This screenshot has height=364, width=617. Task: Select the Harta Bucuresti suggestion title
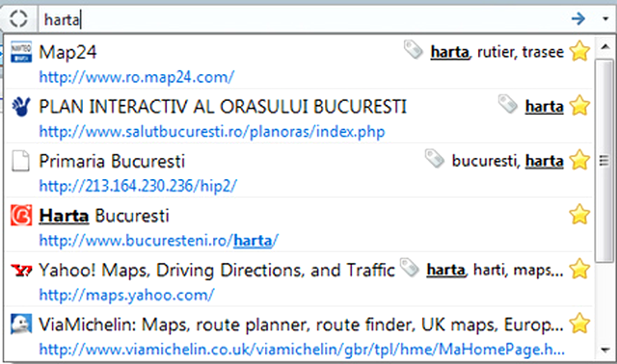[104, 216]
